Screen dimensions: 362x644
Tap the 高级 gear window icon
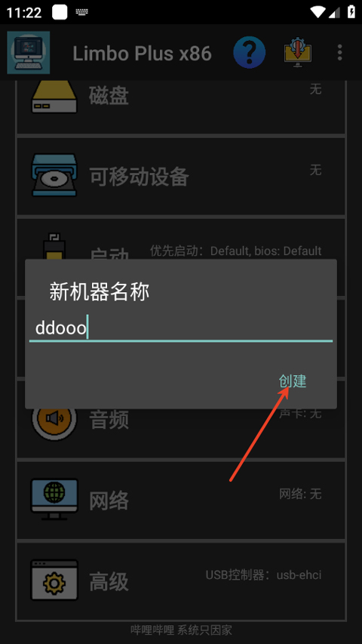point(54,580)
